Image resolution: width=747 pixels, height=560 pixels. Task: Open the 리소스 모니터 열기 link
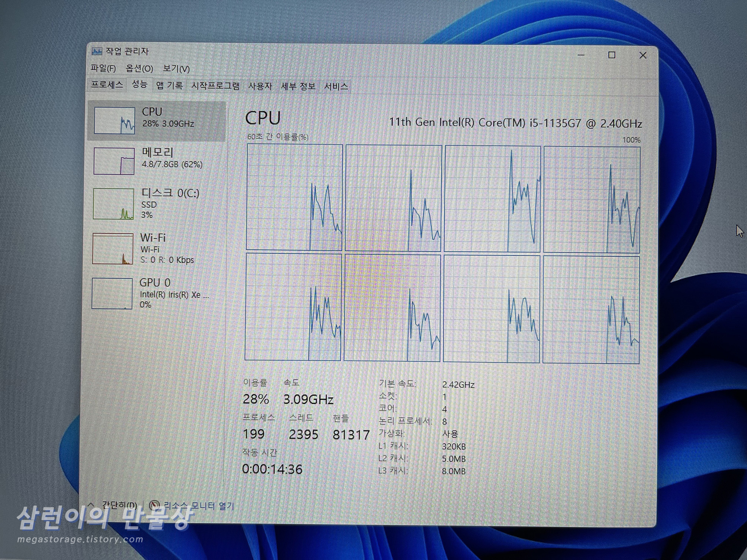click(199, 506)
